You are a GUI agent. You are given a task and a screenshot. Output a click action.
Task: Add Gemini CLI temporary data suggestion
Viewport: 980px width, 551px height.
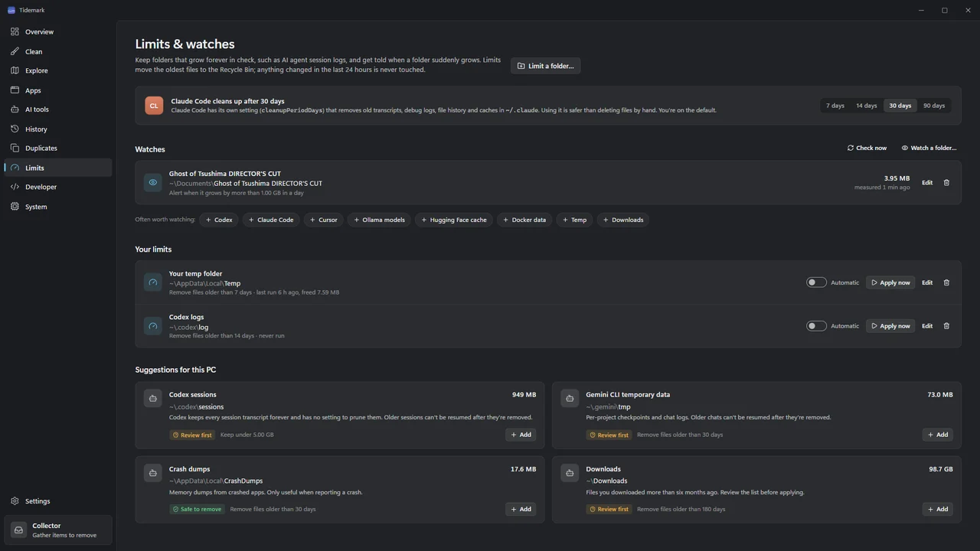[938, 435]
